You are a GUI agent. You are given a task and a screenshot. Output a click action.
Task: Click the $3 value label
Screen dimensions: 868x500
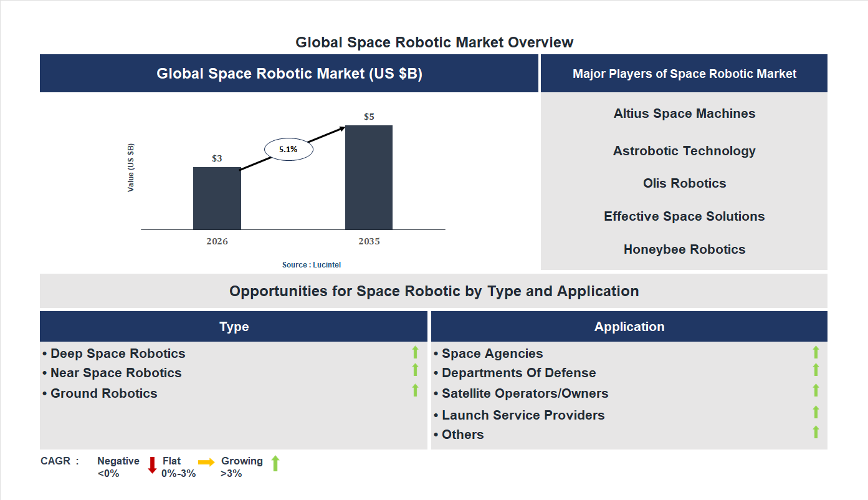click(x=217, y=158)
